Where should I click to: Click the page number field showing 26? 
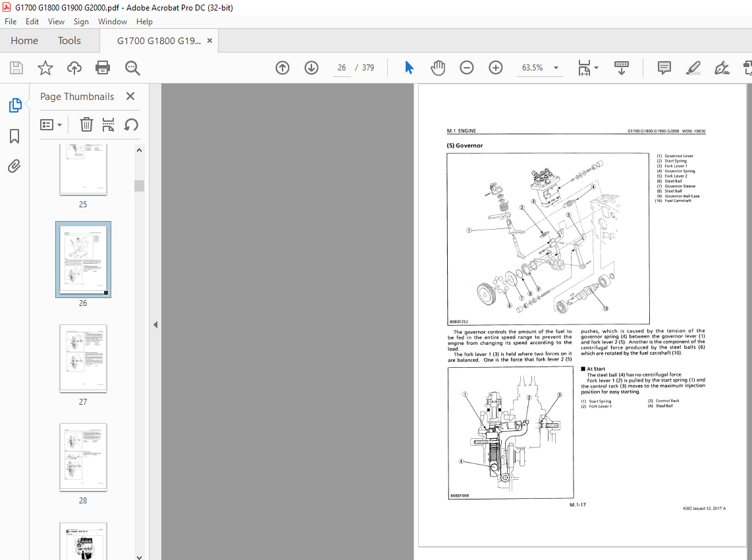tap(342, 68)
